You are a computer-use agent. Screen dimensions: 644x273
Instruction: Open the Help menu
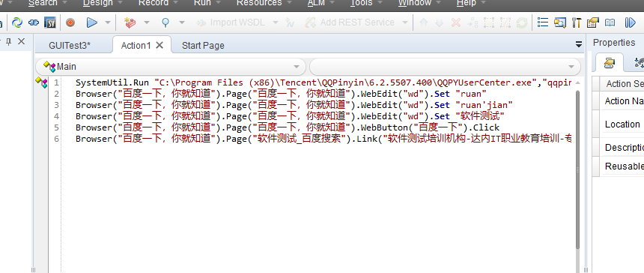(x=467, y=3)
